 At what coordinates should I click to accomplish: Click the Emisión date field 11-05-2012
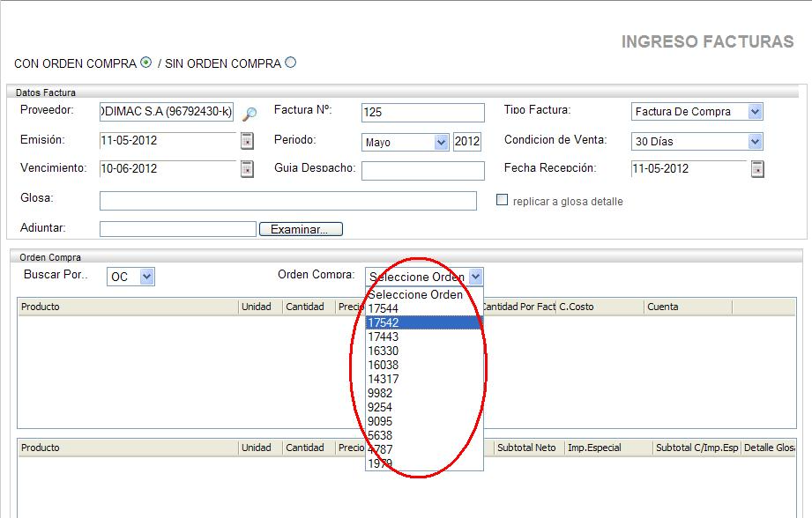168,141
